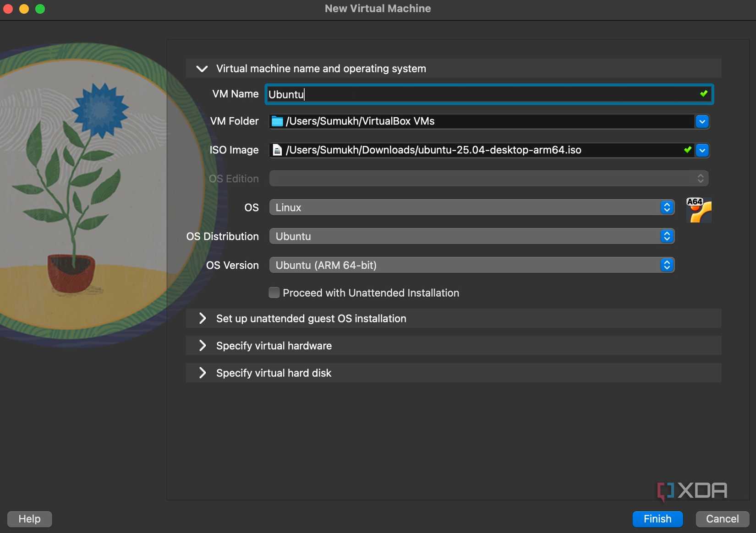This screenshot has width=756, height=533.
Task: Expand Specify virtual hardware section
Action: click(454, 346)
